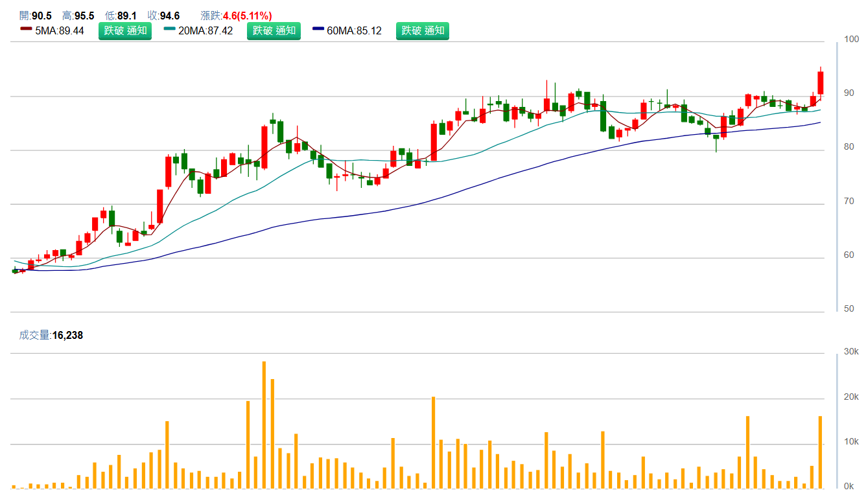Click the 20k volume axis label
Viewport: 868px width, 497px height.
850,397
